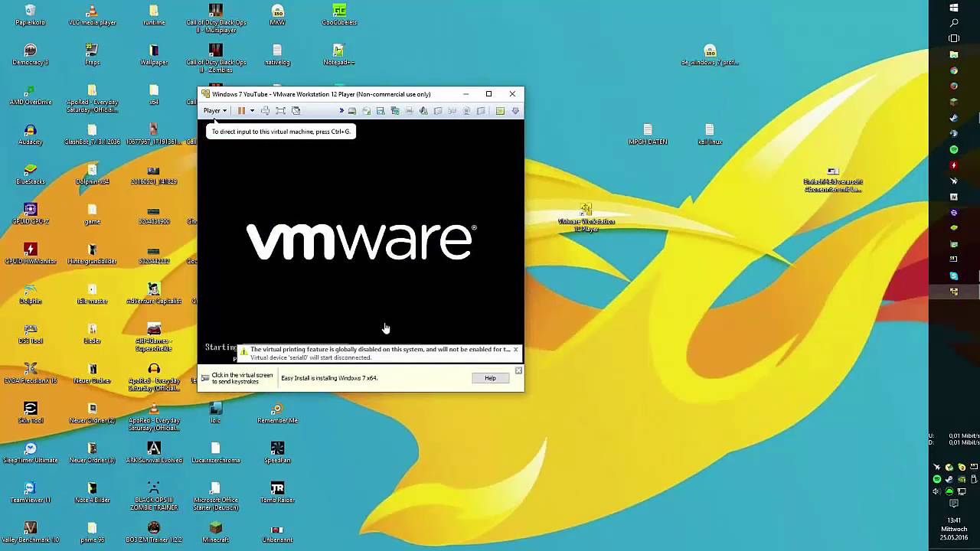Click the volume icon in the system tray

click(x=937, y=492)
